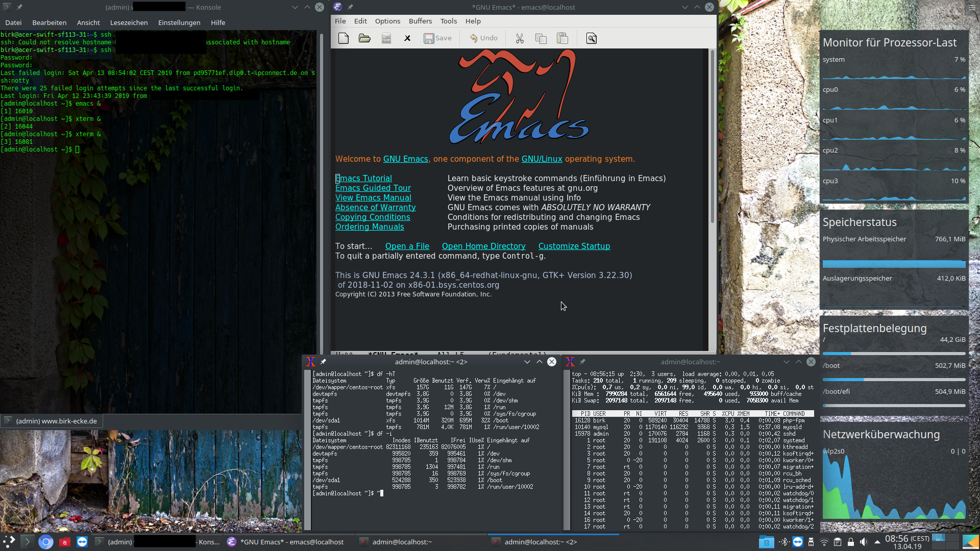
Task: Open Konsole's Ansicht menu
Action: [x=88, y=22]
